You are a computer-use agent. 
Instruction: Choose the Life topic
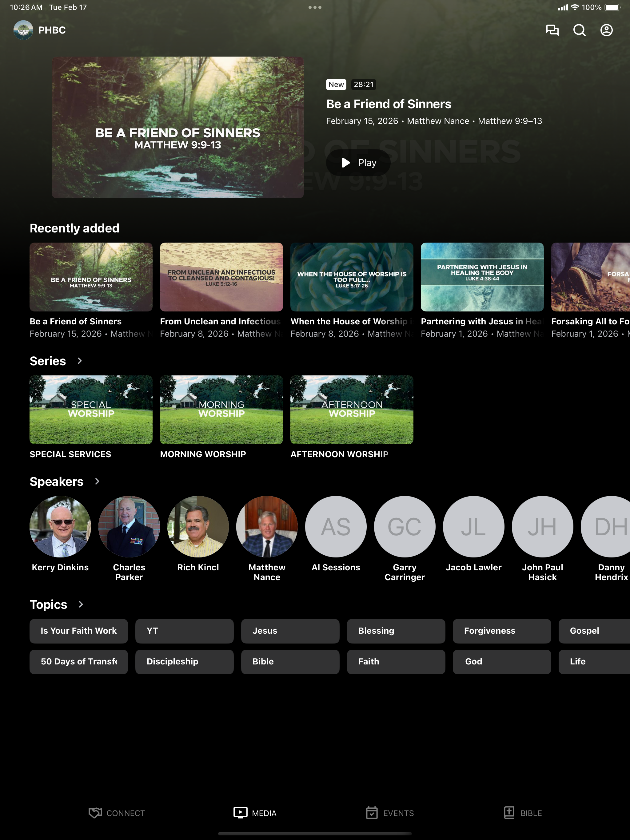(x=594, y=662)
